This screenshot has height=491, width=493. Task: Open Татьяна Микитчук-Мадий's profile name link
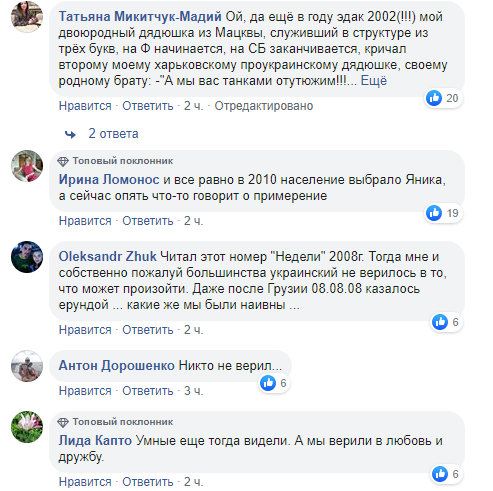[x=140, y=16]
